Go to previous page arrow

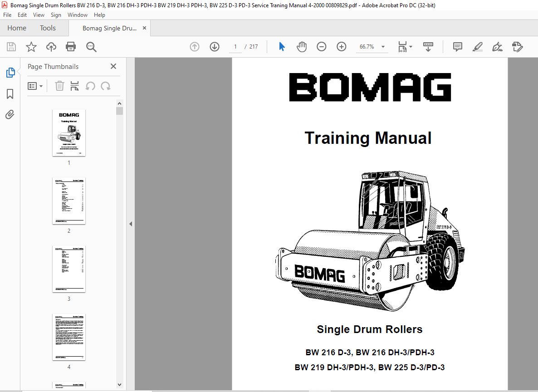(x=195, y=47)
